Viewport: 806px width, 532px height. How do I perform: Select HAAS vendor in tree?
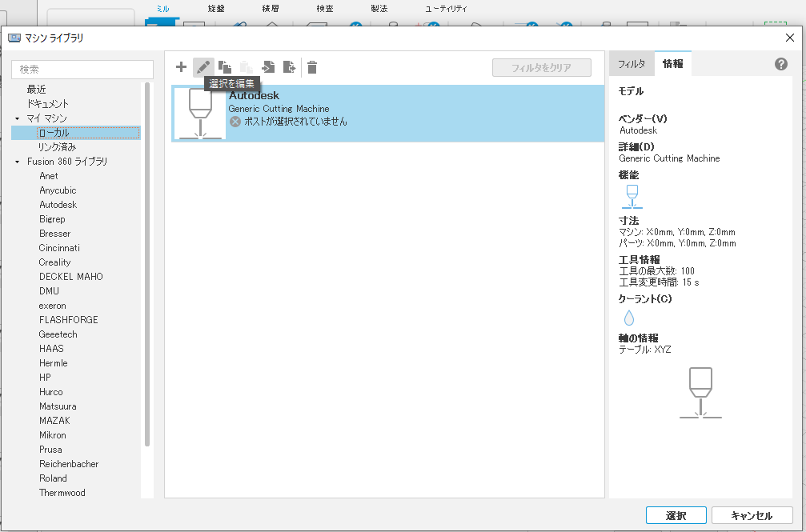[x=51, y=349]
